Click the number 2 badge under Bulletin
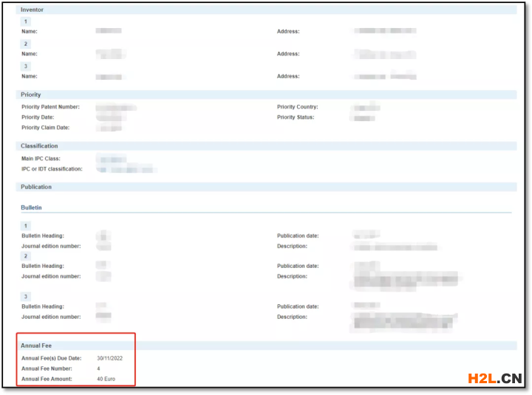The image size is (532, 395). point(26,255)
